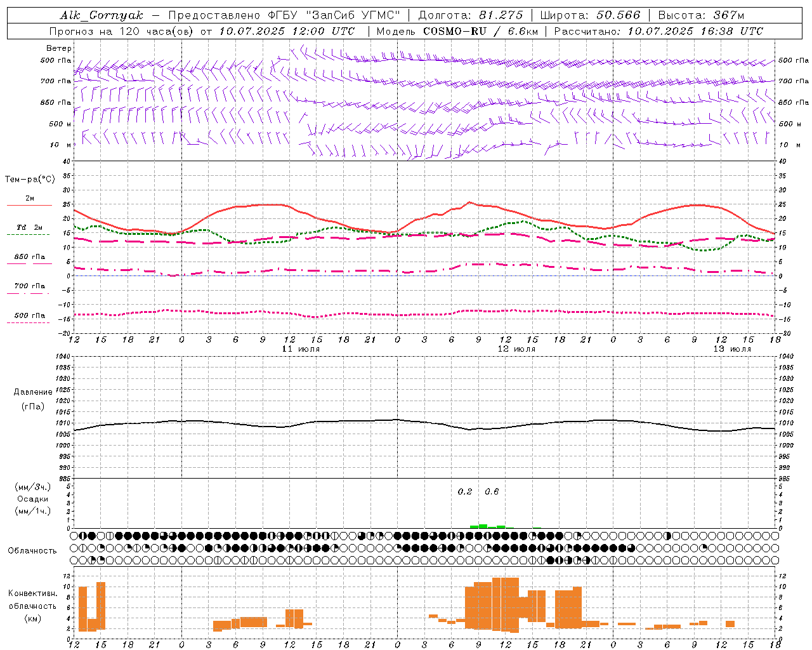Click the '13 июля' date label
Image resolution: width=812 pixels, height=650 pixels.
[732, 349]
